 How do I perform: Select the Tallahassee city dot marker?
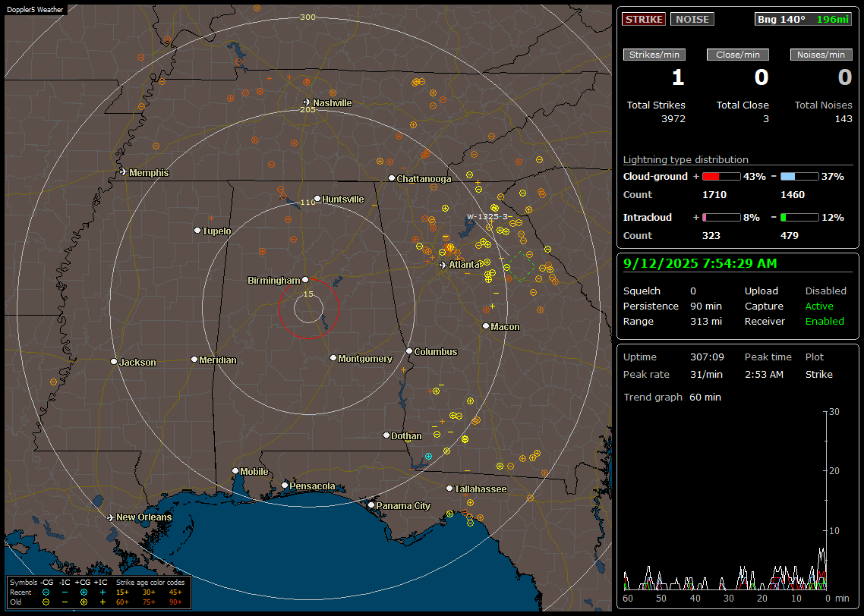click(449, 489)
